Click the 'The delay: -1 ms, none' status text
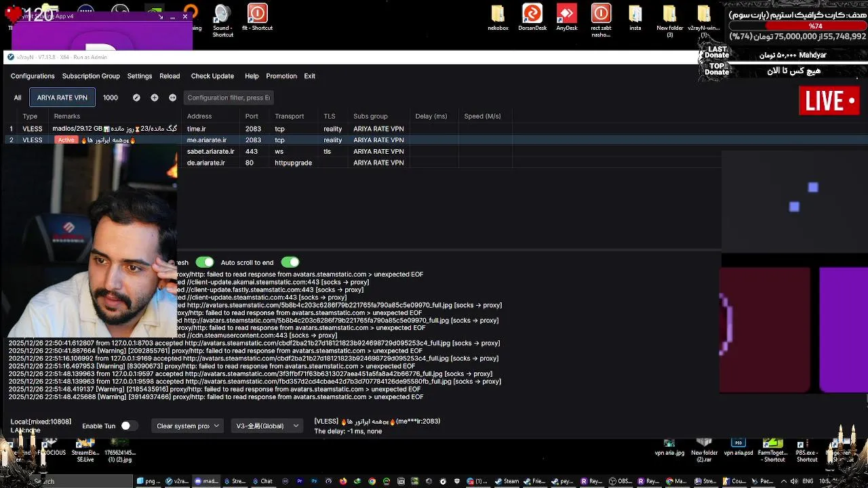The height and width of the screenshot is (488, 868). click(x=348, y=431)
